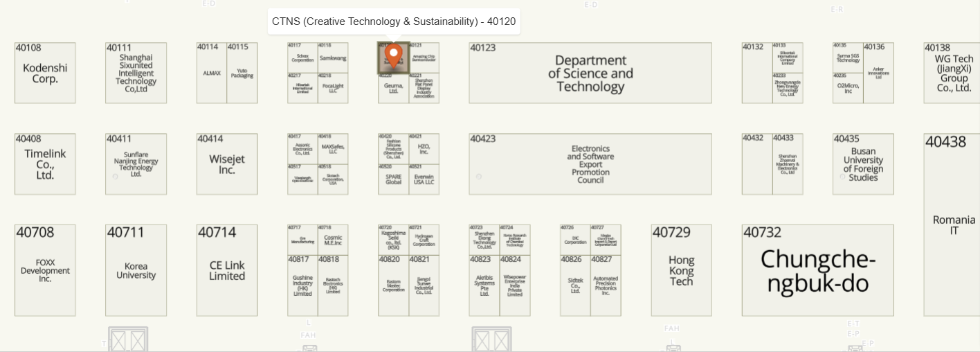Select FocaLight LLC booth 40218
The width and height of the screenshot is (980, 352).
(x=333, y=88)
